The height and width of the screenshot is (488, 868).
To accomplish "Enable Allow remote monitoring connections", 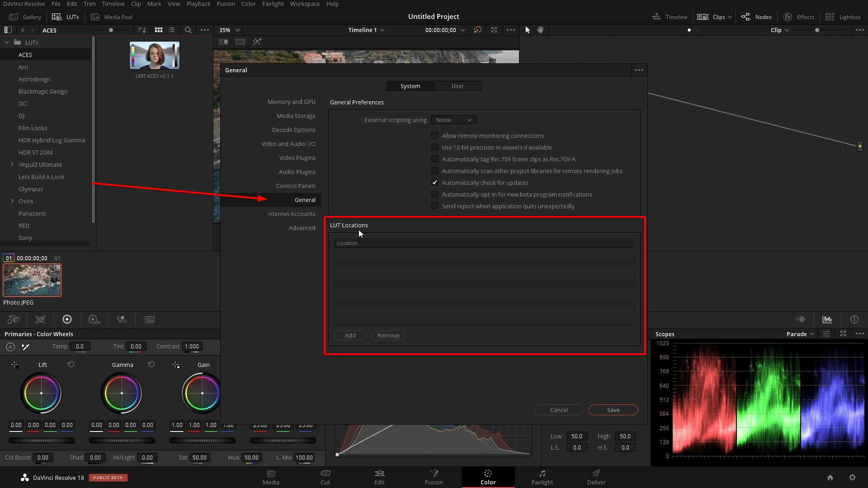I will (434, 135).
